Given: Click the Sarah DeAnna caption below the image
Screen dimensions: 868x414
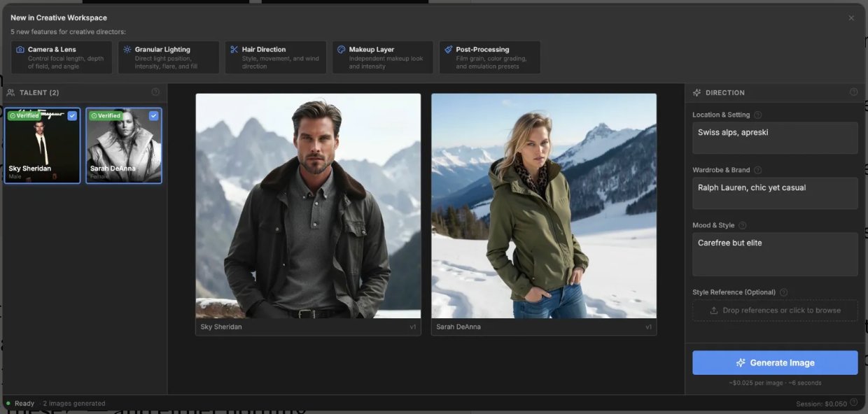Looking at the screenshot, I should 458,327.
